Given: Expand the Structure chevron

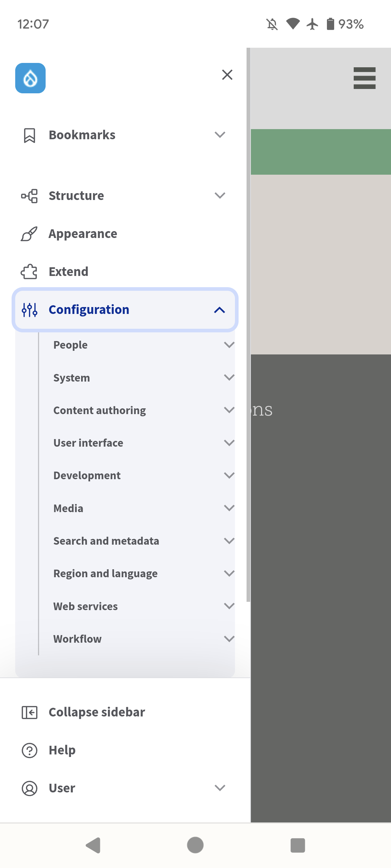Looking at the screenshot, I should pos(220,196).
